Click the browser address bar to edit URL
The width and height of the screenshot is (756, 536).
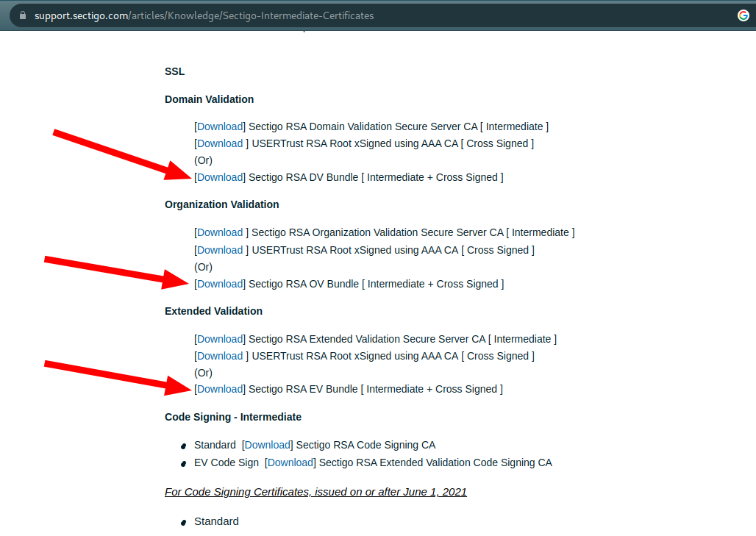(x=294, y=14)
